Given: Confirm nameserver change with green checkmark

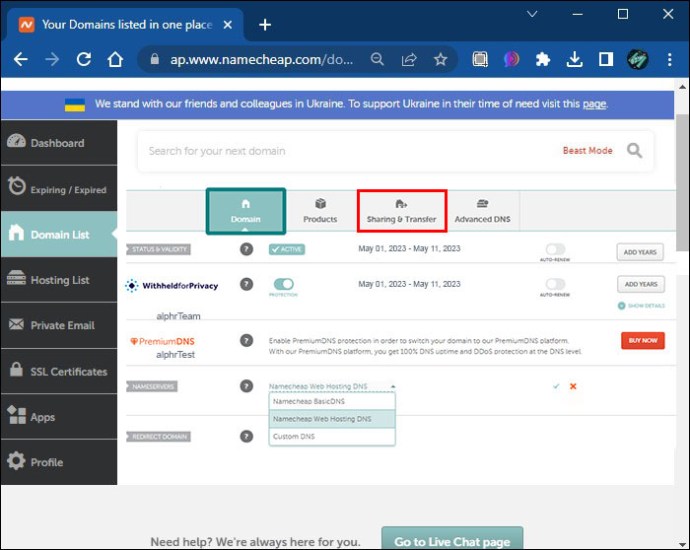Looking at the screenshot, I should [x=556, y=386].
